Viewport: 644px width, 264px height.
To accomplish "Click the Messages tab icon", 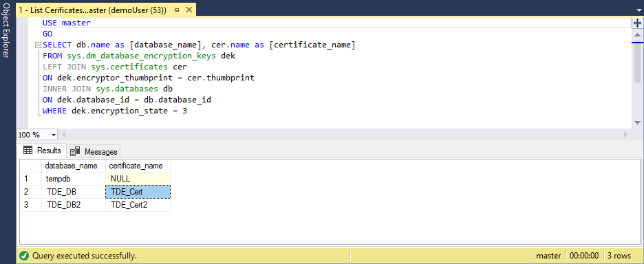I will tap(75, 151).
